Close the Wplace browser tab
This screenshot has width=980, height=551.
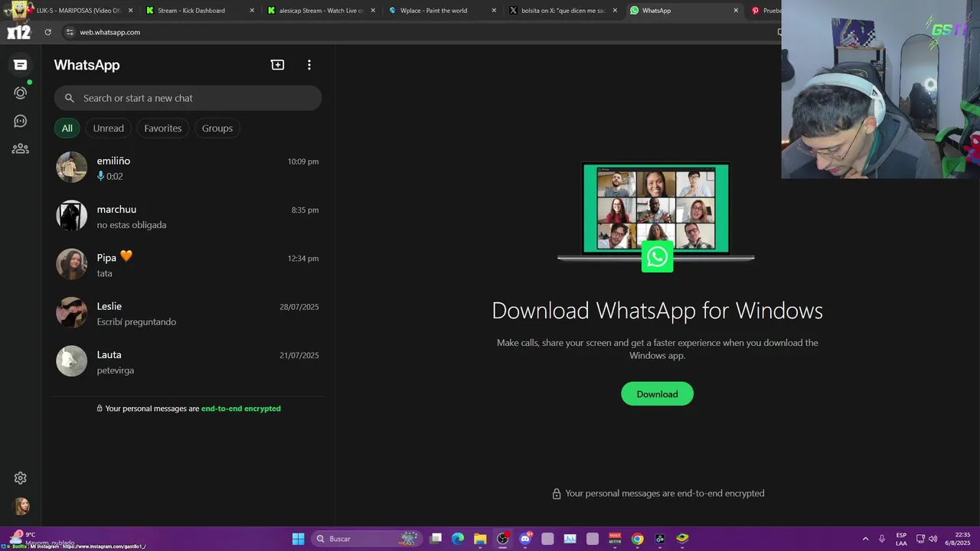pos(494,11)
